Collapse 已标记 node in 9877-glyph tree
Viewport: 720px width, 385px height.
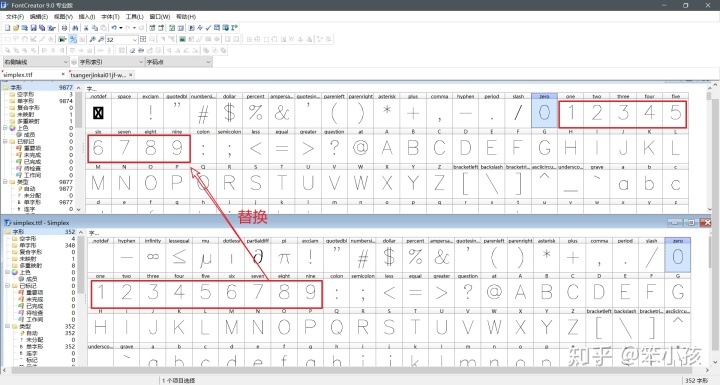5,142
